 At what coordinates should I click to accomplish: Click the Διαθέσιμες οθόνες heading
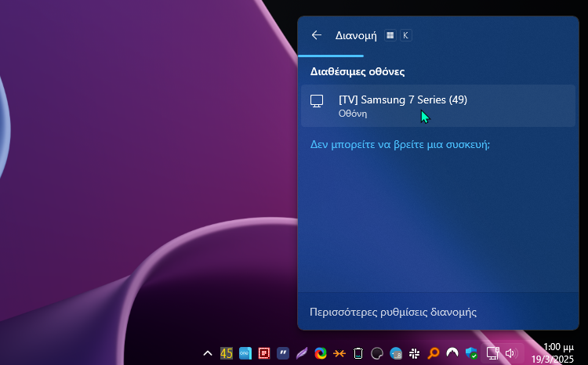tap(358, 71)
